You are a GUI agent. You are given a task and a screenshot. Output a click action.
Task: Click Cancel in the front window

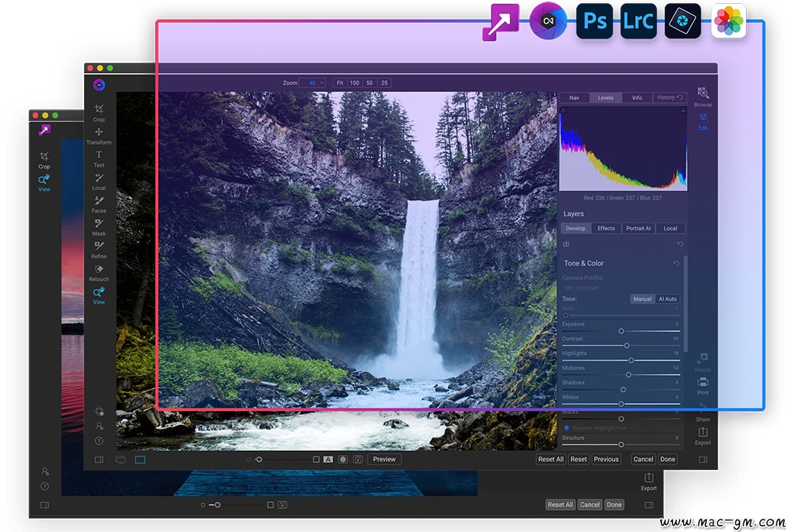pos(643,460)
